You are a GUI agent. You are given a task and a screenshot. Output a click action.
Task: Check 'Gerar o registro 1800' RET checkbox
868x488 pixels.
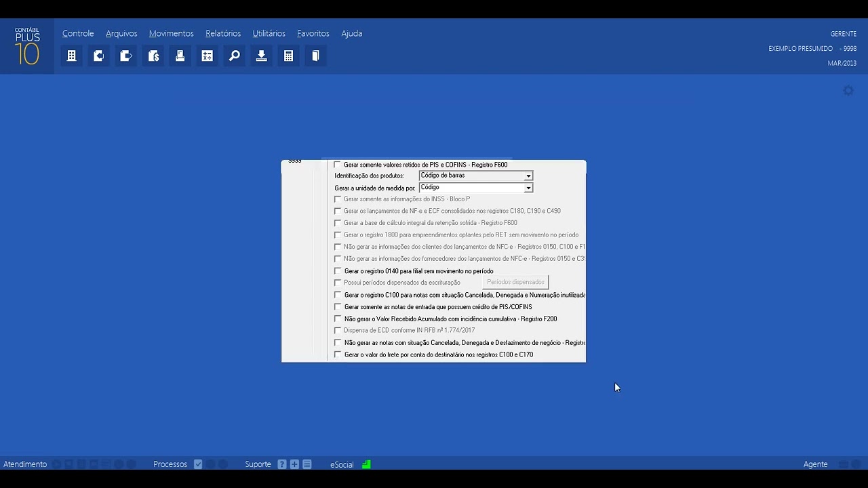[x=338, y=235]
